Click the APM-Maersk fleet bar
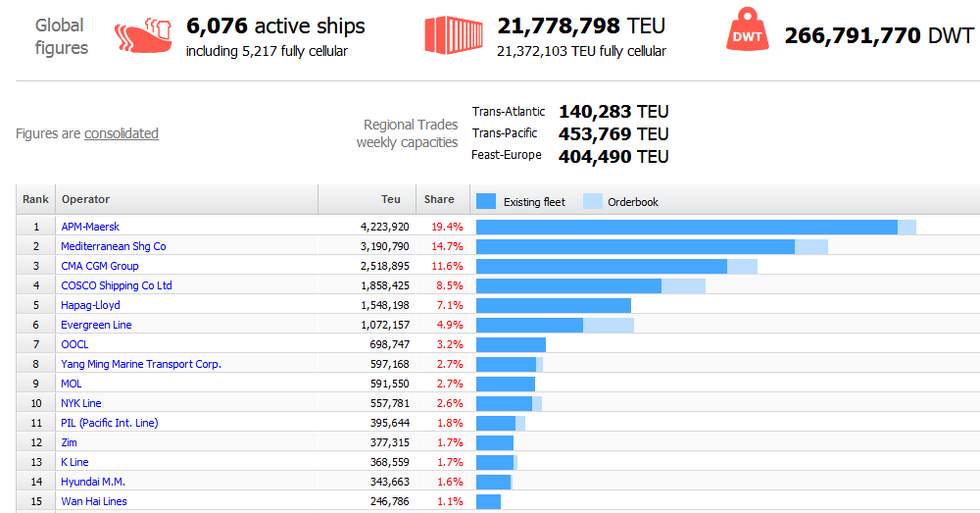The height and width of the screenshot is (513, 980). [686, 227]
